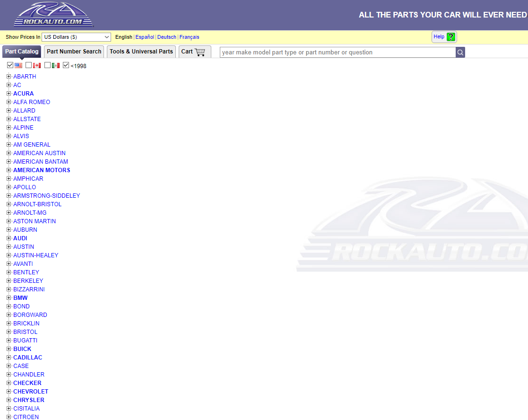Viewport: 528px width, 420px height.
Task: Open the ALLARD make link
Action: click(x=24, y=111)
